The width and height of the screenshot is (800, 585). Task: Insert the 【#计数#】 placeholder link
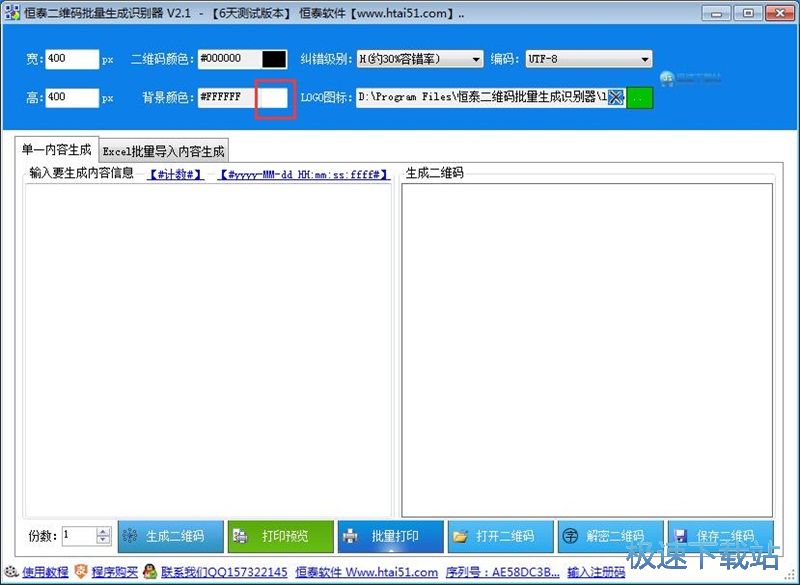(176, 174)
